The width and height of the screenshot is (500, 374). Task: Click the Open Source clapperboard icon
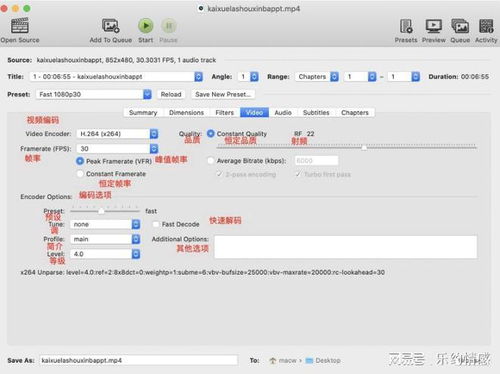point(20,26)
